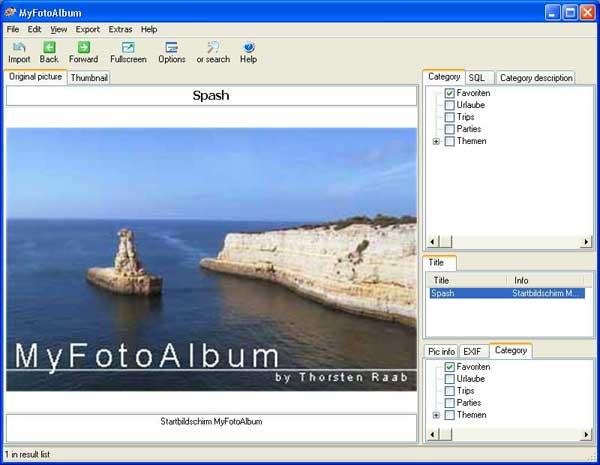Check Themen in top Category tree
The height and width of the screenshot is (465, 600).
pos(450,141)
